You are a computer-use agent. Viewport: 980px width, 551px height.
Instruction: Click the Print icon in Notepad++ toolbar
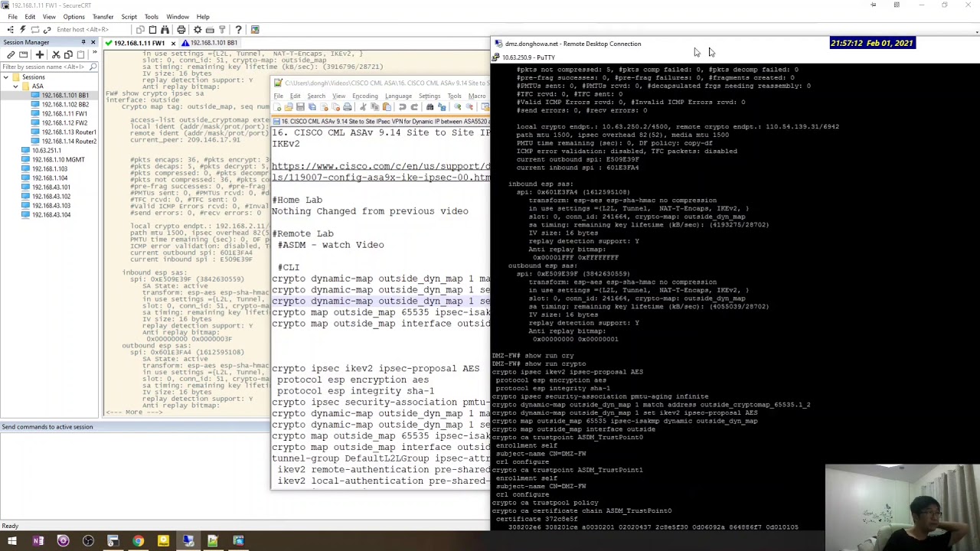pyautogui.click(x=347, y=107)
